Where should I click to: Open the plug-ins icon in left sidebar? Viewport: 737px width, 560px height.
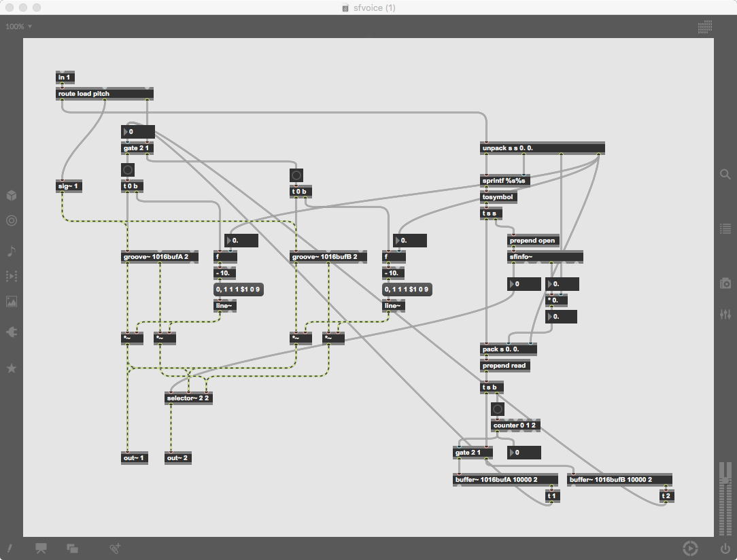coord(12,332)
